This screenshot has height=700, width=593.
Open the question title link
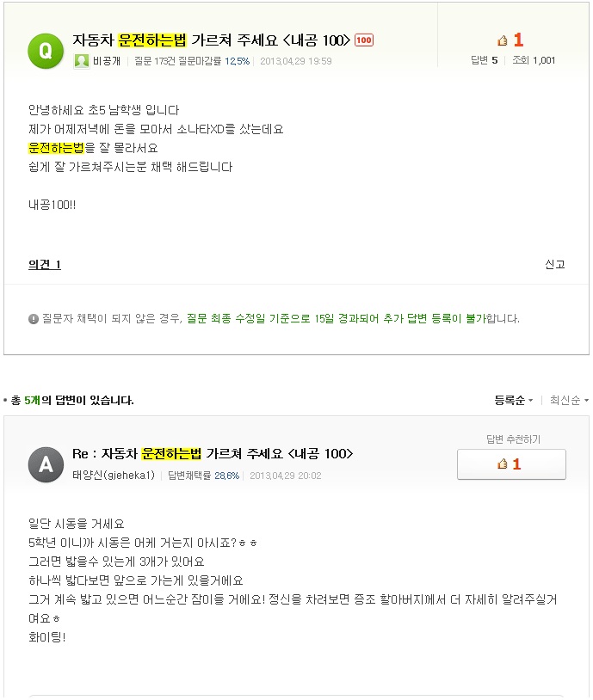coord(211,40)
